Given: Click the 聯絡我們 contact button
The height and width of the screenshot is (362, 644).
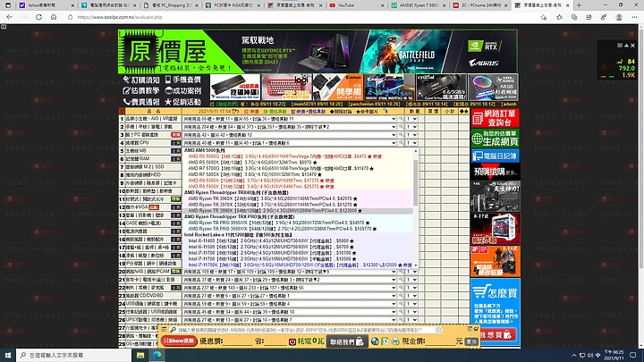Looking at the screenshot, I should point(347,341).
